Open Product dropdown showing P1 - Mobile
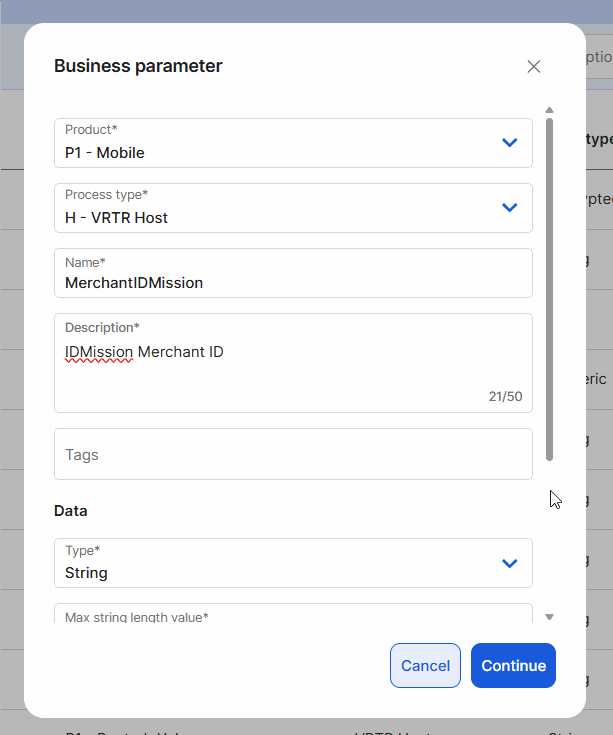 [280, 143]
